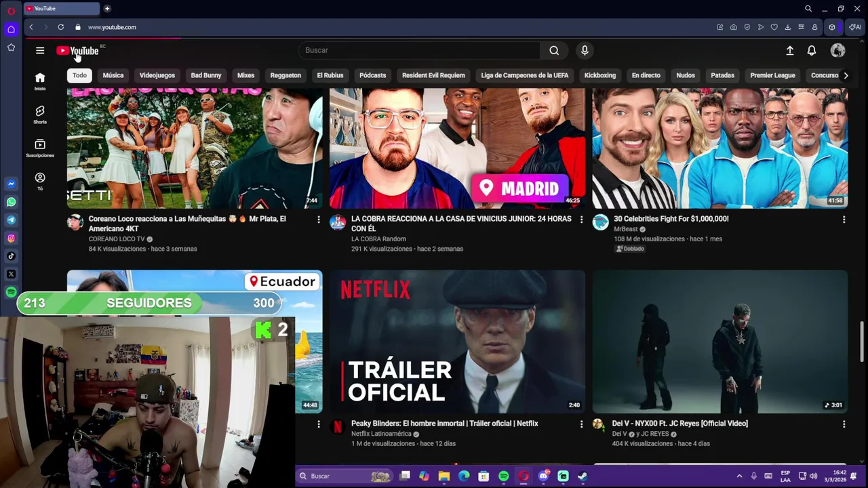Click the address bar URL
Image resolution: width=868 pixels, height=488 pixels.
pyautogui.click(x=112, y=27)
